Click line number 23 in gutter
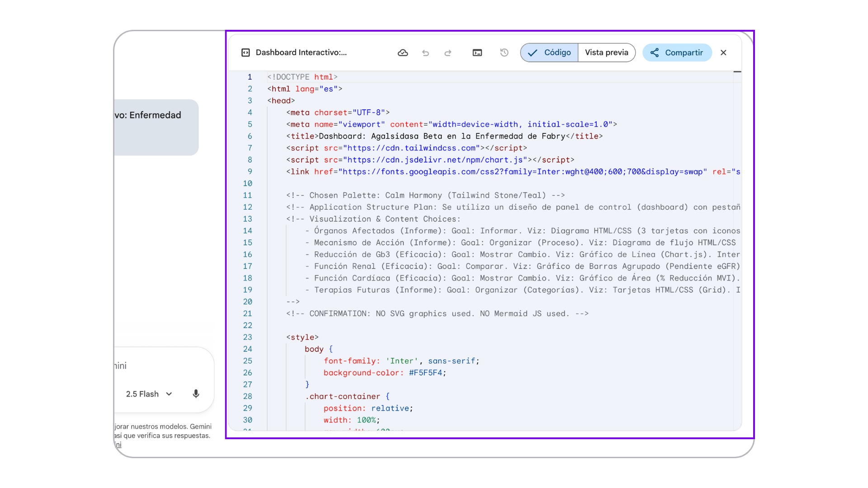Image resolution: width=868 pixels, height=488 pixels. [248, 337]
